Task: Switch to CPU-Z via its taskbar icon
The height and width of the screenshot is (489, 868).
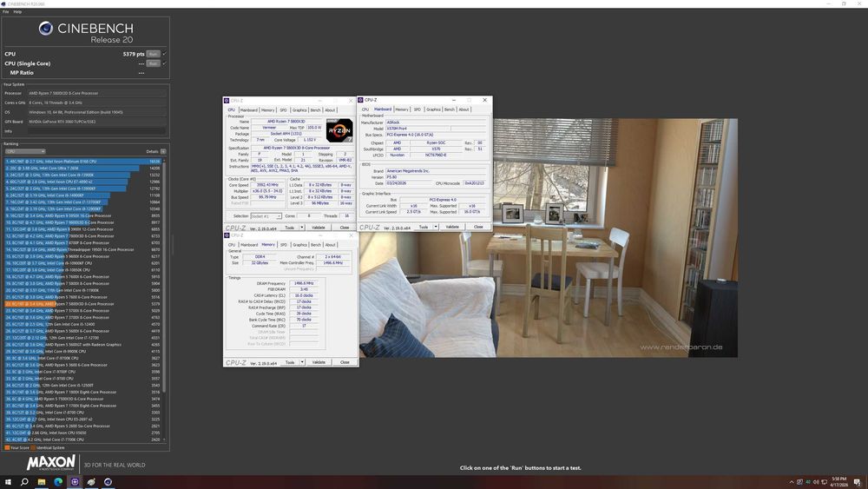Action: coord(75,482)
